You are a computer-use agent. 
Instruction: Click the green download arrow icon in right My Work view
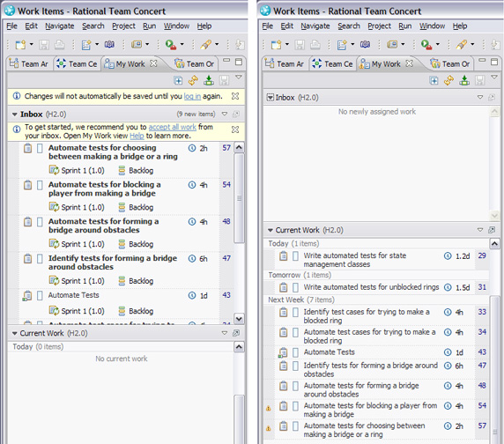[464, 80]
